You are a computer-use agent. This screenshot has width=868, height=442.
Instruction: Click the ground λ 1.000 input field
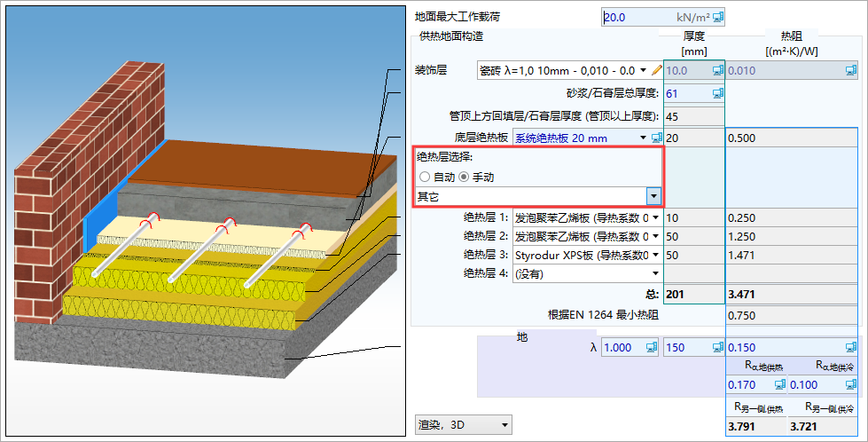point(621,348)
